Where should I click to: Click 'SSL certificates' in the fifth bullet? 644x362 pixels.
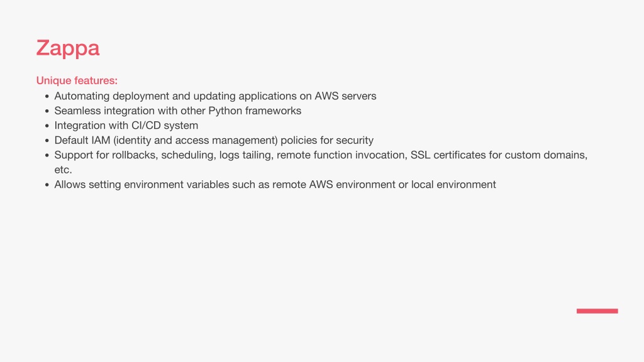click(448, 155)
